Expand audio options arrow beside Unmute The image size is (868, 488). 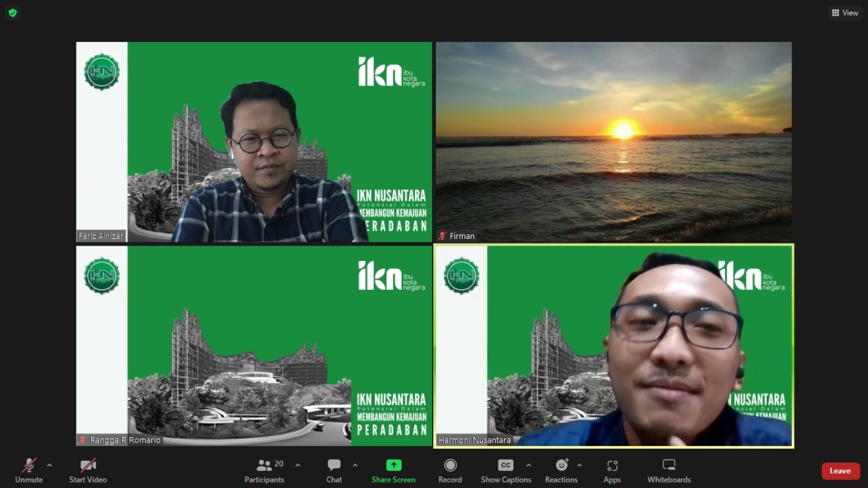[x=49, y=466]
